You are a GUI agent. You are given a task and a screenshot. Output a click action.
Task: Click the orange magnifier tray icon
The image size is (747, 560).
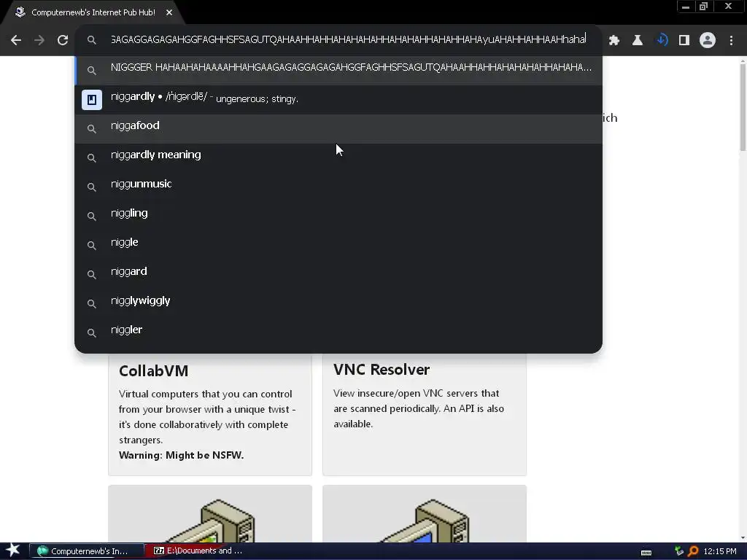point(693,551)
